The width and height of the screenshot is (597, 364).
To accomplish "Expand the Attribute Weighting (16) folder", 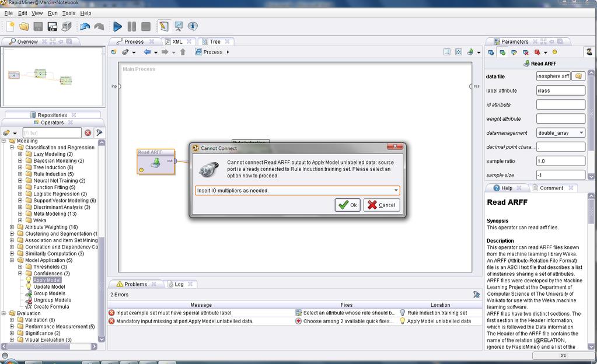I will [12, 227].
